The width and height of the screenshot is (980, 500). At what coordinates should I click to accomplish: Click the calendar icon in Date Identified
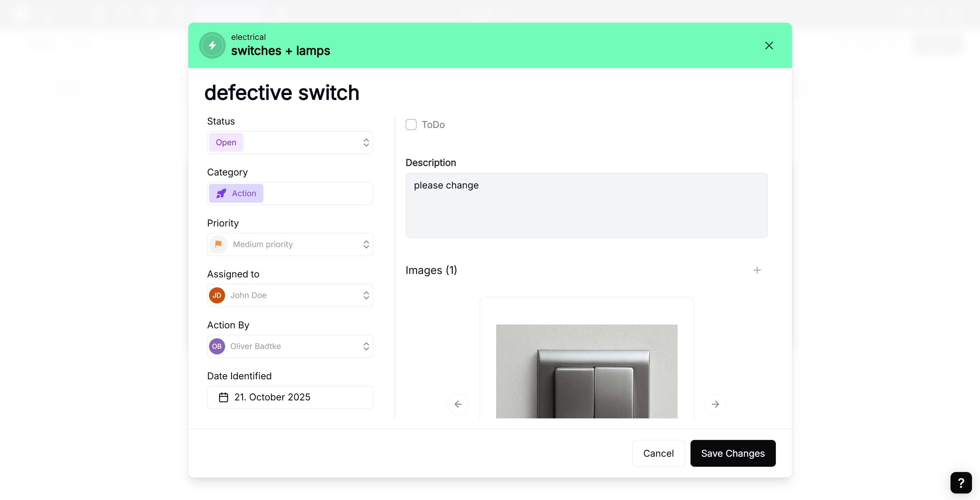[224, 397]
